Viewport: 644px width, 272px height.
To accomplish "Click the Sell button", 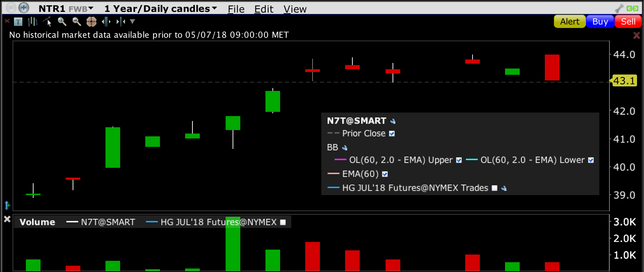I will (628, 22).
